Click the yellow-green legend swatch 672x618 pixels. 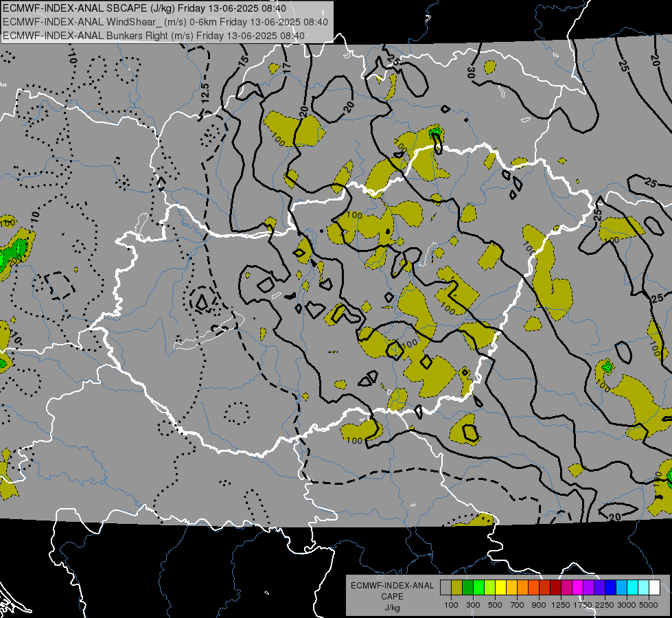point(489,588)
